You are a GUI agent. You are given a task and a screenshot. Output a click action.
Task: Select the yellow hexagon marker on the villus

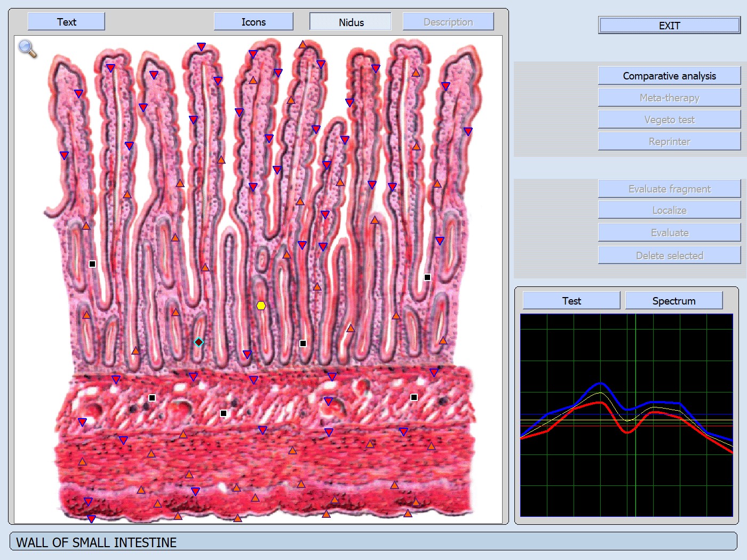point(261,306)
